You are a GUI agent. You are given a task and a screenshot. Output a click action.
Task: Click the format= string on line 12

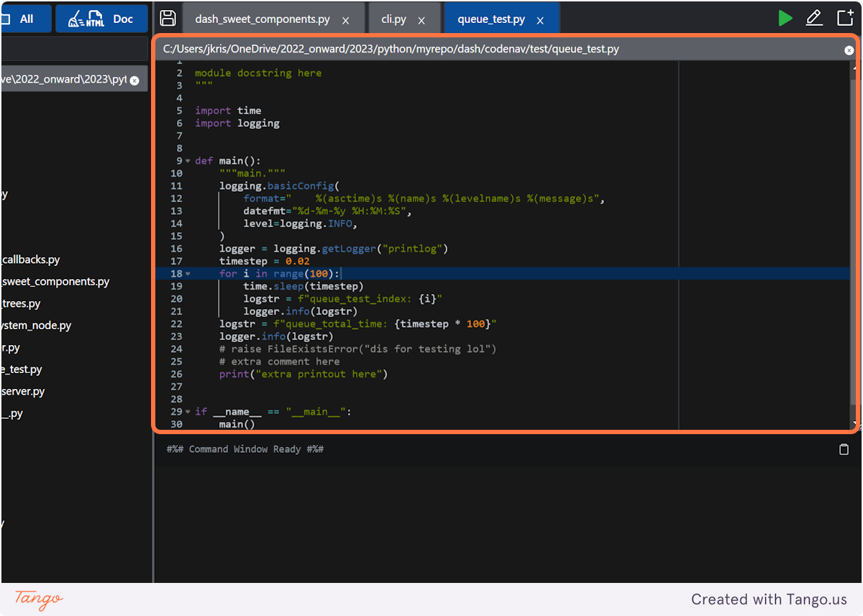pos(424,198)
